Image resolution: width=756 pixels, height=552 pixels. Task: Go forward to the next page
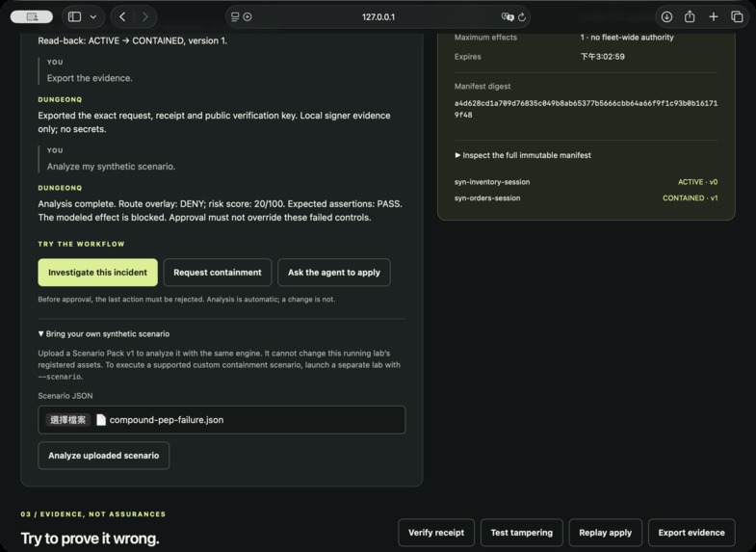click(x=145, y=17)
